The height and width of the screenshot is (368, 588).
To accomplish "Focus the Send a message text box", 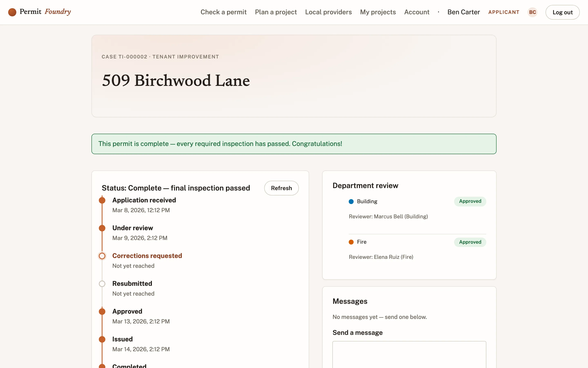I will [x=409, y=355].
